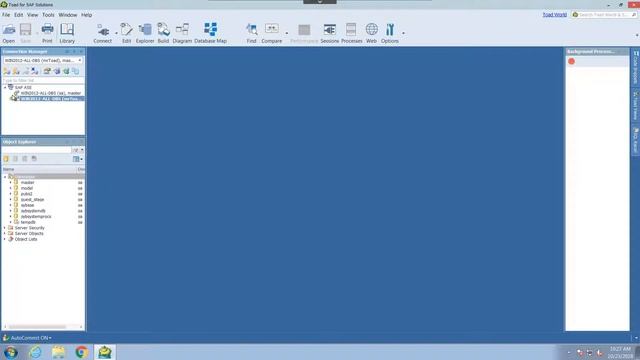Click the red stop icon in Background Processes
Image resolution: width=640 pixels, height=360 pixels.
tap(571, 61)
